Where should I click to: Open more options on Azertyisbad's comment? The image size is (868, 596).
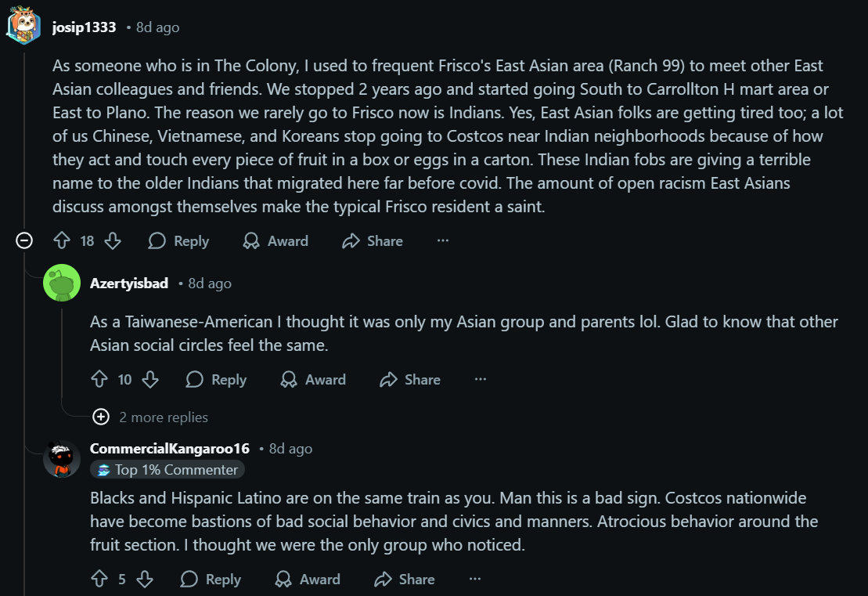pos(481,380)
